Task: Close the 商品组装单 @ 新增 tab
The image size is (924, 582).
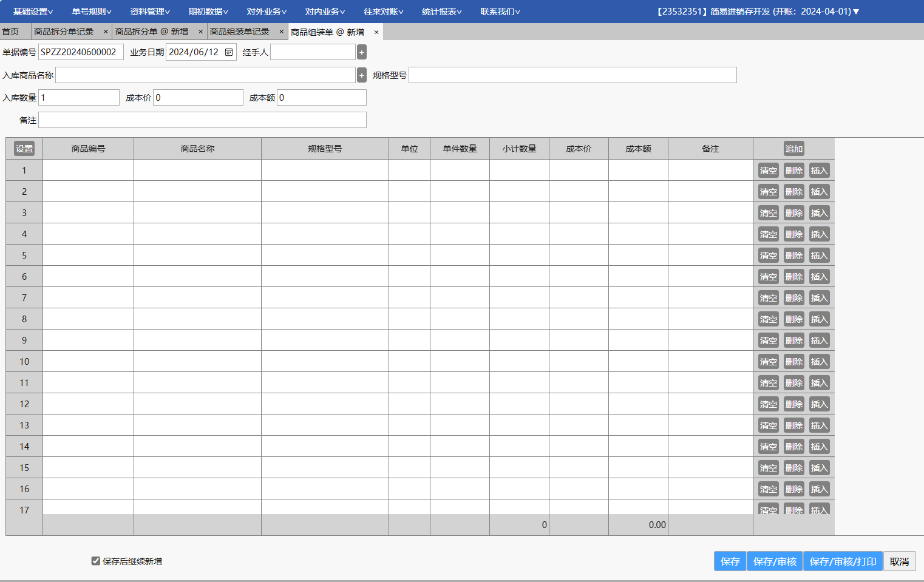Action: coord(376,32)
